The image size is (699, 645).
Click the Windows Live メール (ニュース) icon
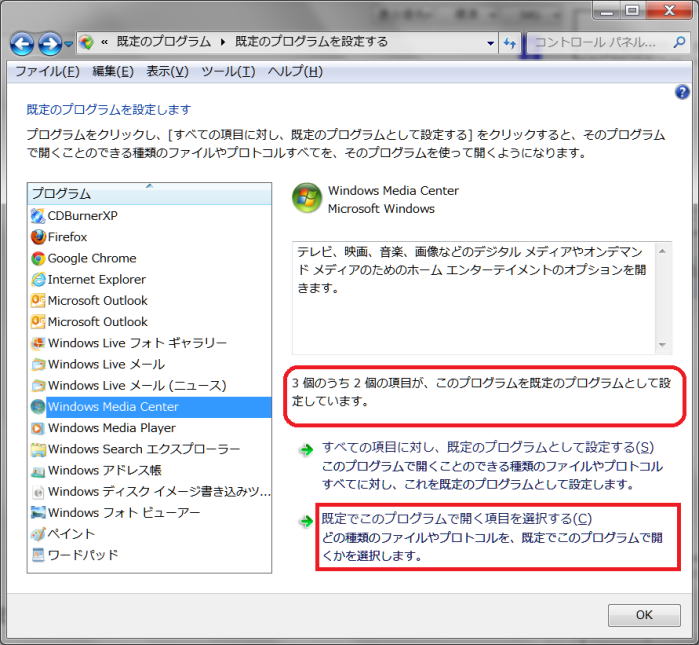point(38,385)
